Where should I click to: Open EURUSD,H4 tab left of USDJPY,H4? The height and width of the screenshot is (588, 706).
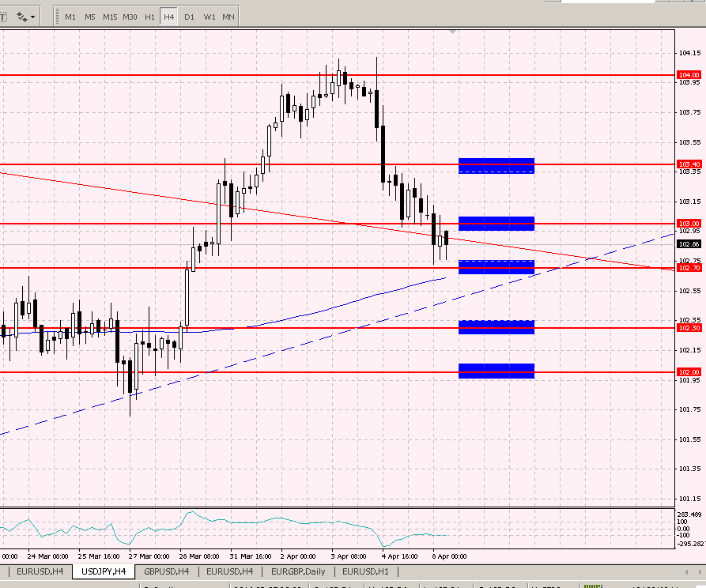click(x=40, y=571)
